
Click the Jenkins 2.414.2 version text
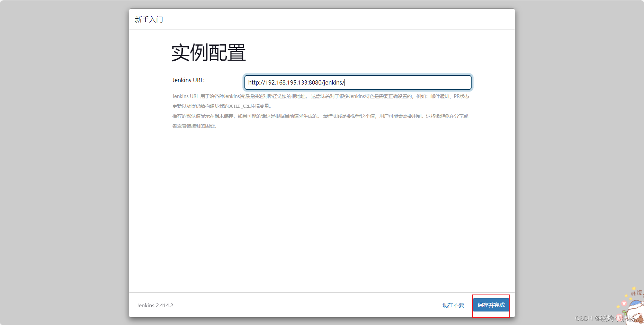155,305
